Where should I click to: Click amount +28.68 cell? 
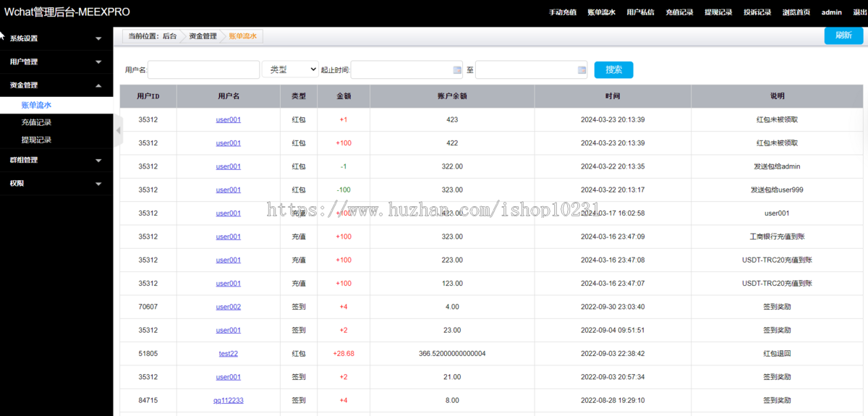point(344,354)
